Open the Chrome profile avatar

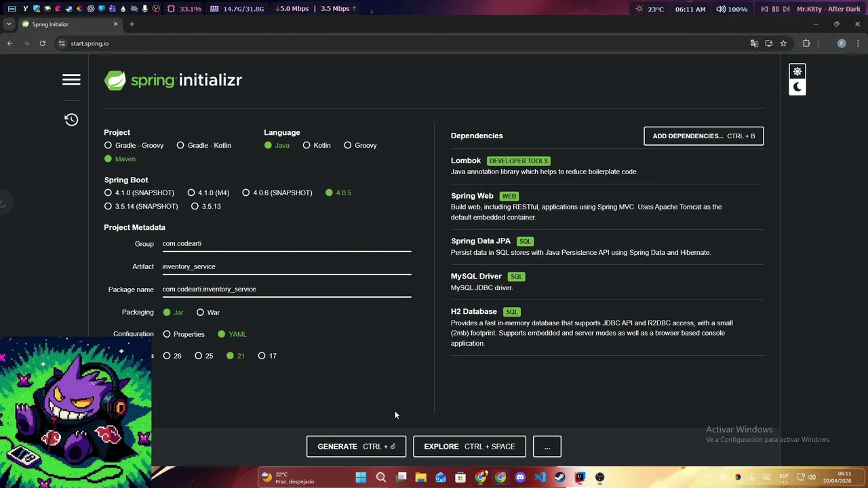(842, 43)
